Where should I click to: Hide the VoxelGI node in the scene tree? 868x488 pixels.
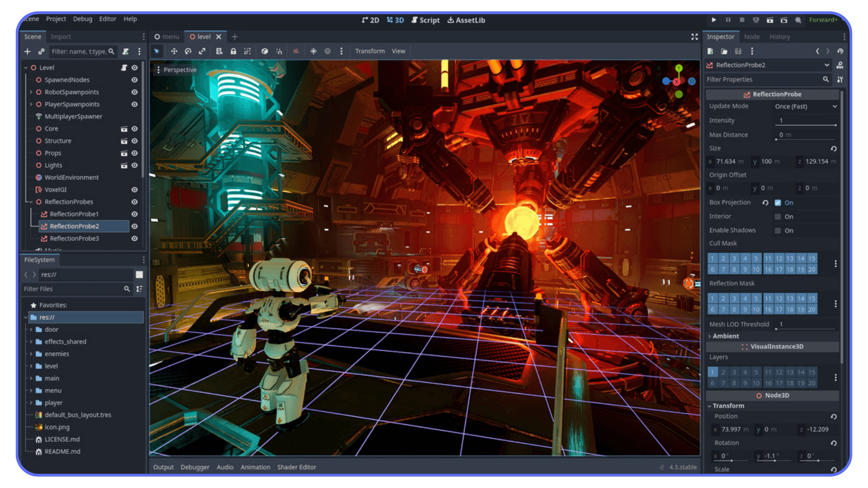coord(135,190)
